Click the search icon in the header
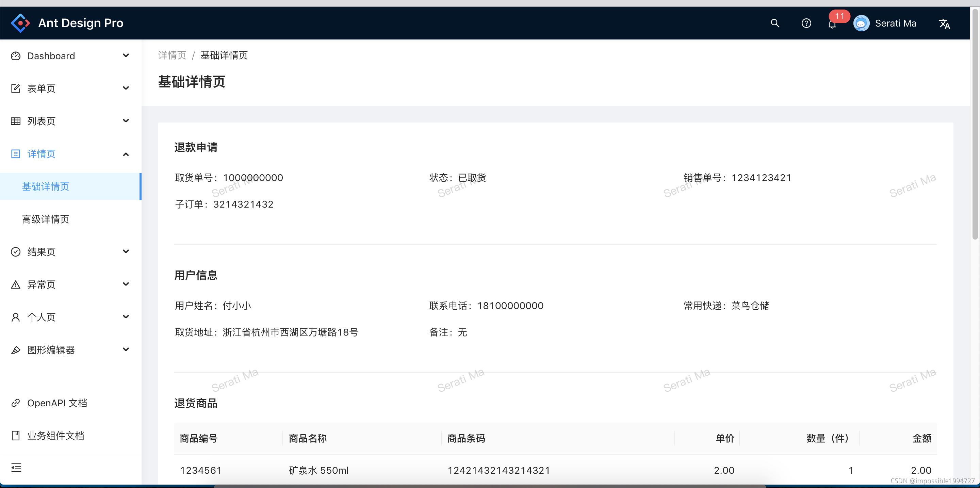Screen dimensions: 980x488 [x=775, y=23]
